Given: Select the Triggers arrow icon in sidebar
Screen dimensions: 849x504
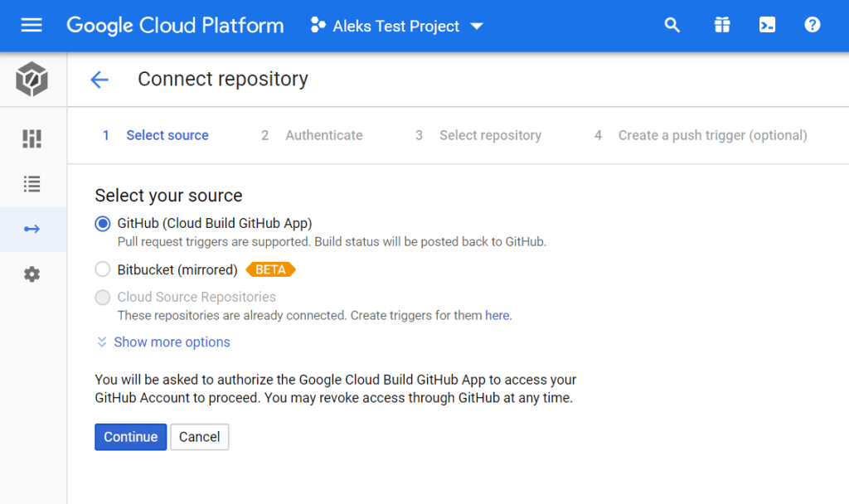Looking at the screenshot, I should (x=32, y=229).
